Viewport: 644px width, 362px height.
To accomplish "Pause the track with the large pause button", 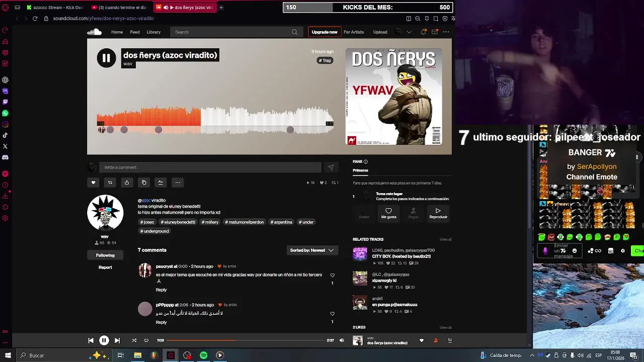I will pyautogui.click(x=106, y=58).
